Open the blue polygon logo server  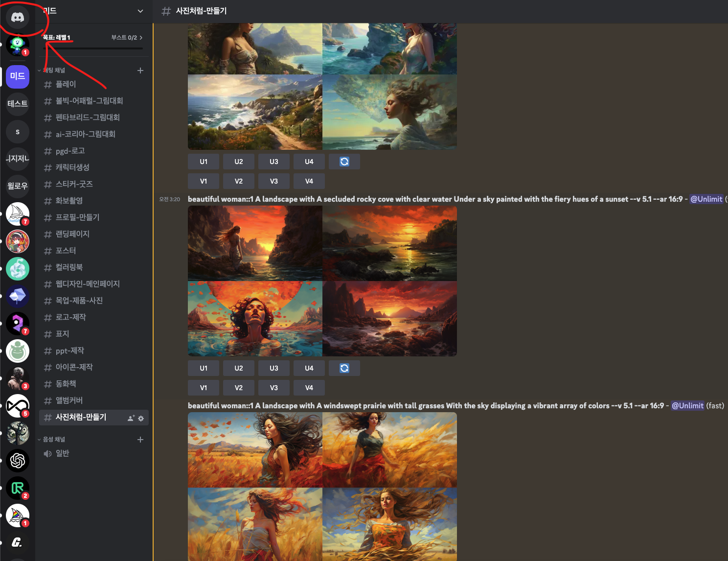18,296
